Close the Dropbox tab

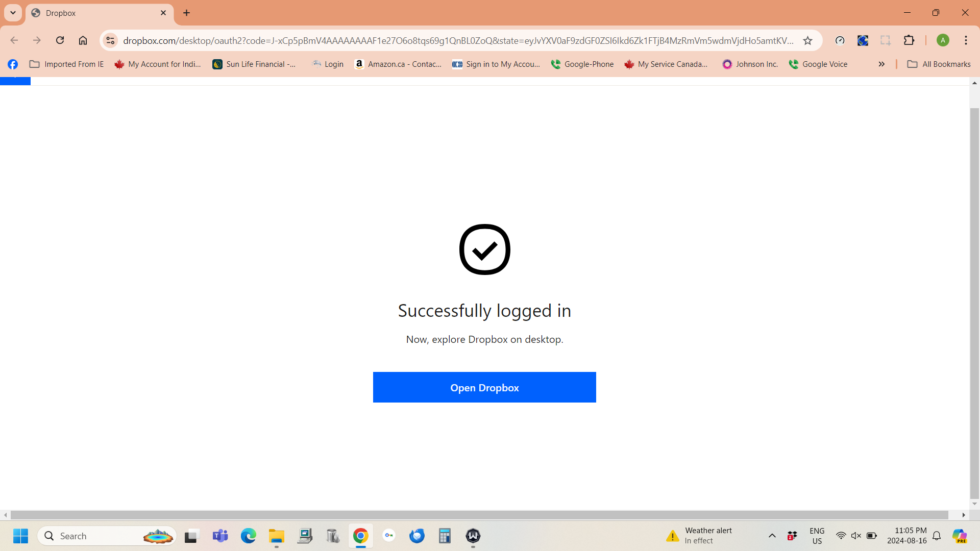tap(163, 13)
